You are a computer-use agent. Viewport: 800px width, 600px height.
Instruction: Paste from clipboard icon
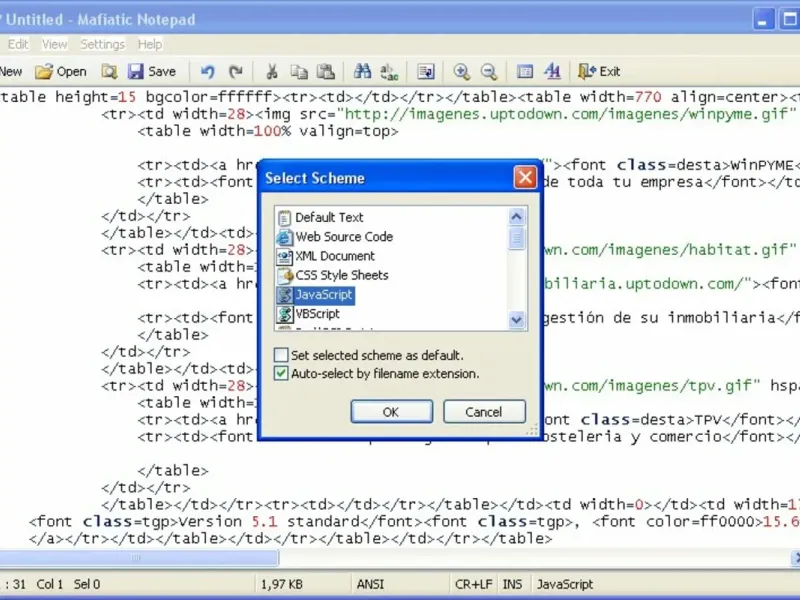[x=326, y=71]
